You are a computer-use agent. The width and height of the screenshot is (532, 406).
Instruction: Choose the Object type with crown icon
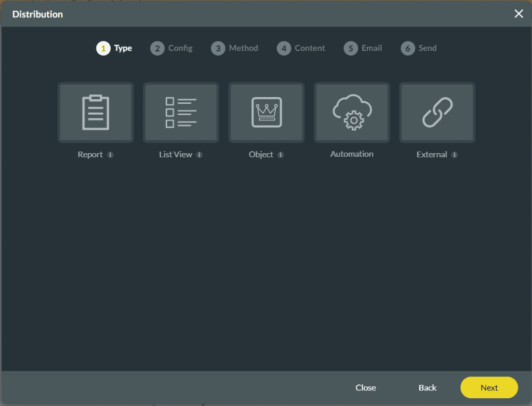click(x=266, y=112)
